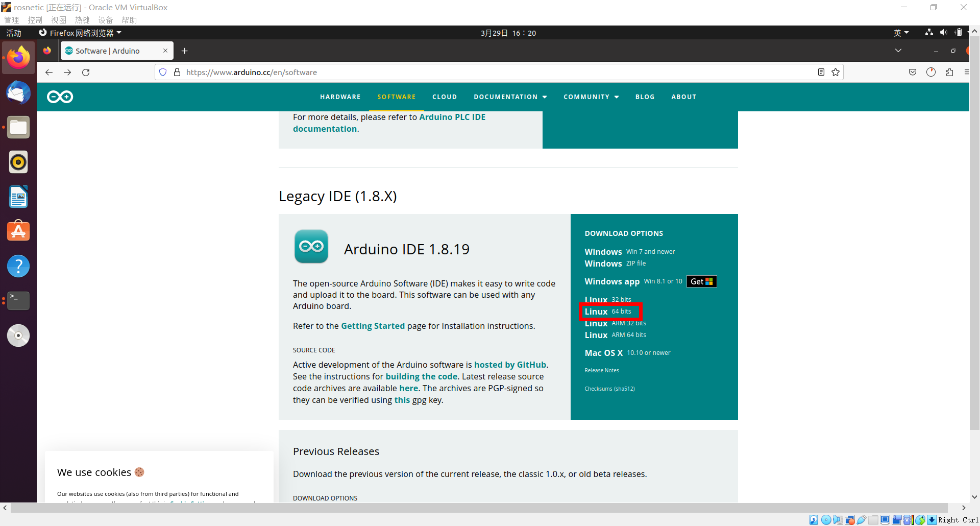The image size is (980, 526).
Task: Open the system network status icon
Action: pyautogui.click(x=929, y=33)
